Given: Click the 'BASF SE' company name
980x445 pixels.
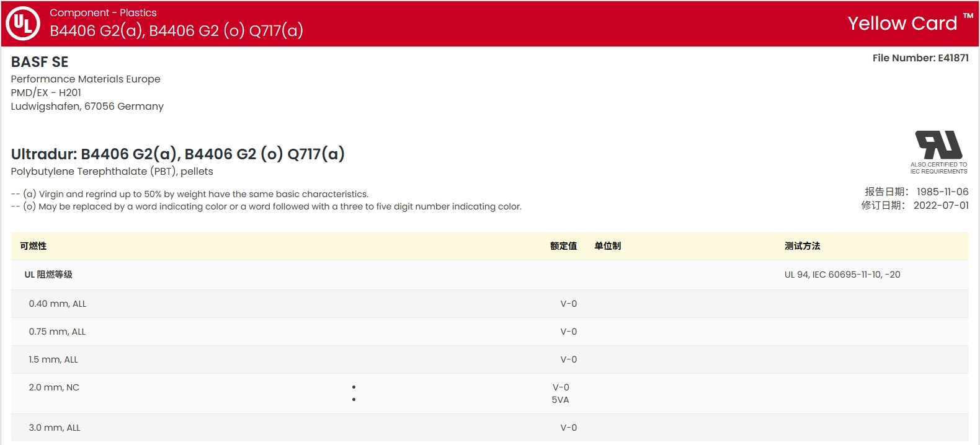Looking at the screenshot, I should point(40,62).
